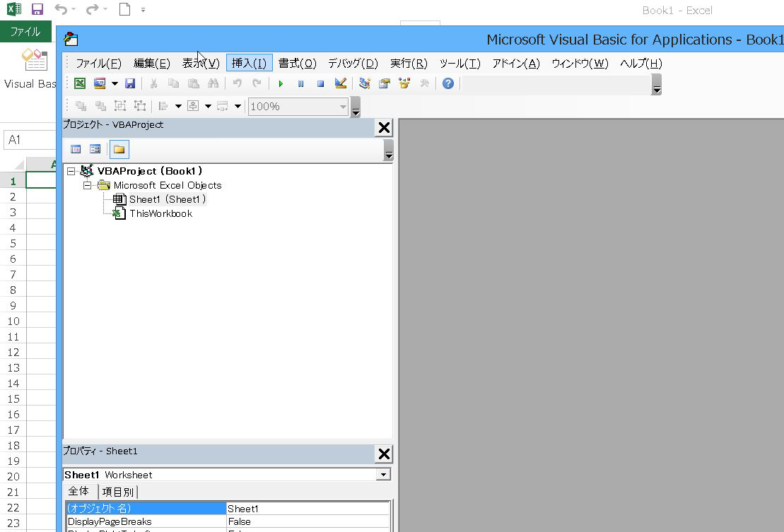Close the Project - VBAProject pane
The width and height of the screenshot is (784, 532).
[384, 128]
